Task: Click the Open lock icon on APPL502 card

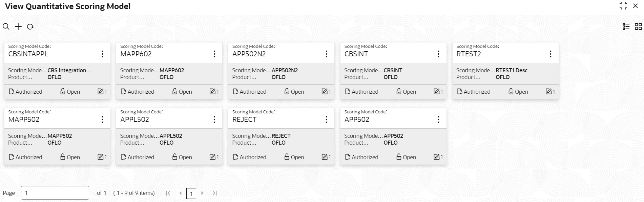Action: click(x=175, y=157)
